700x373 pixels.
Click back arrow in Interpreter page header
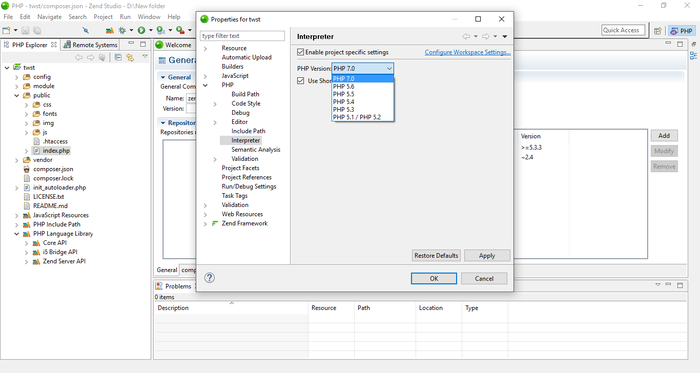click(x=466, y=37)
